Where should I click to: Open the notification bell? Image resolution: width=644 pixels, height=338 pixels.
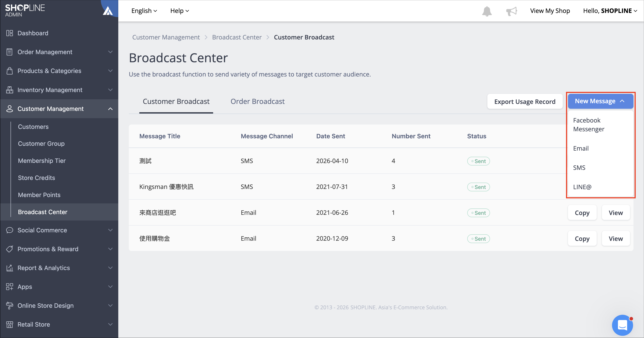(x=487, y=11)
